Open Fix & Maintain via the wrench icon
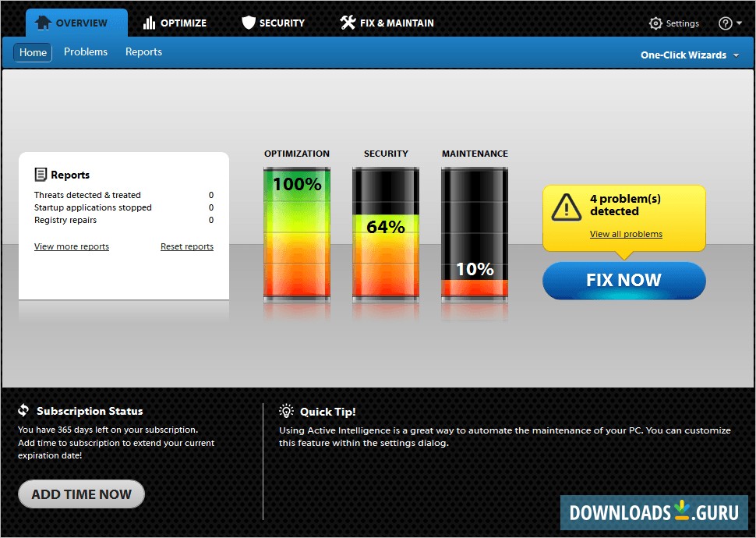Screen dimensions: 756x538 tap(349, 23)
